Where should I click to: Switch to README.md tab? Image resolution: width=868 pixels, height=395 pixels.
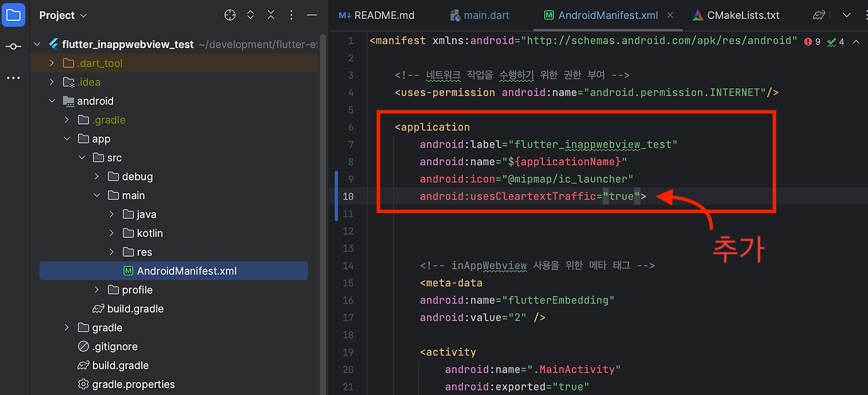pyautogui.click(x=376, y=15)
